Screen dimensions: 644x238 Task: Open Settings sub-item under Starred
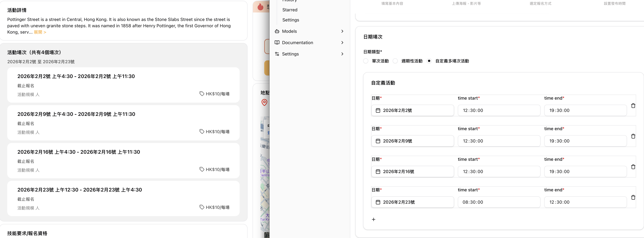290,20
